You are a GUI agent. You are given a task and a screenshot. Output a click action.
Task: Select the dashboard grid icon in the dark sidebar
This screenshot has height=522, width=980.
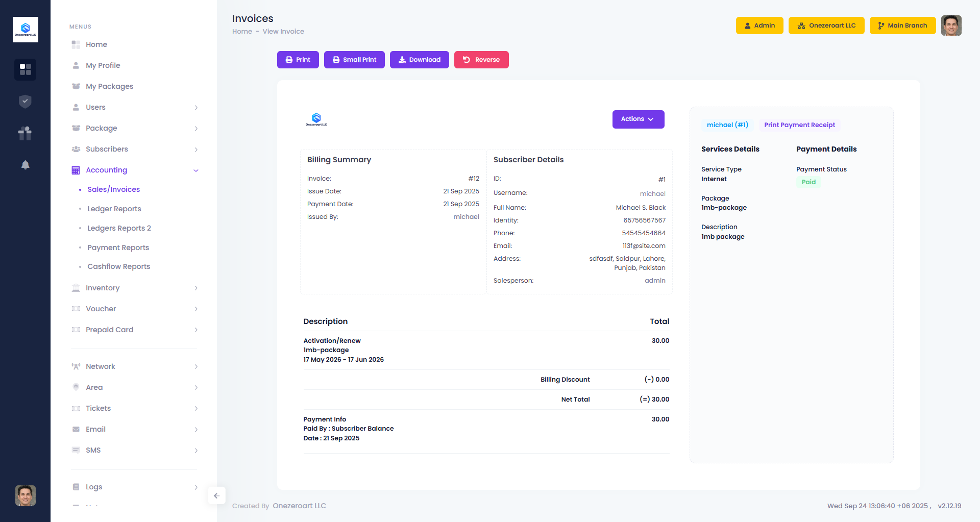tap(25, 69)
